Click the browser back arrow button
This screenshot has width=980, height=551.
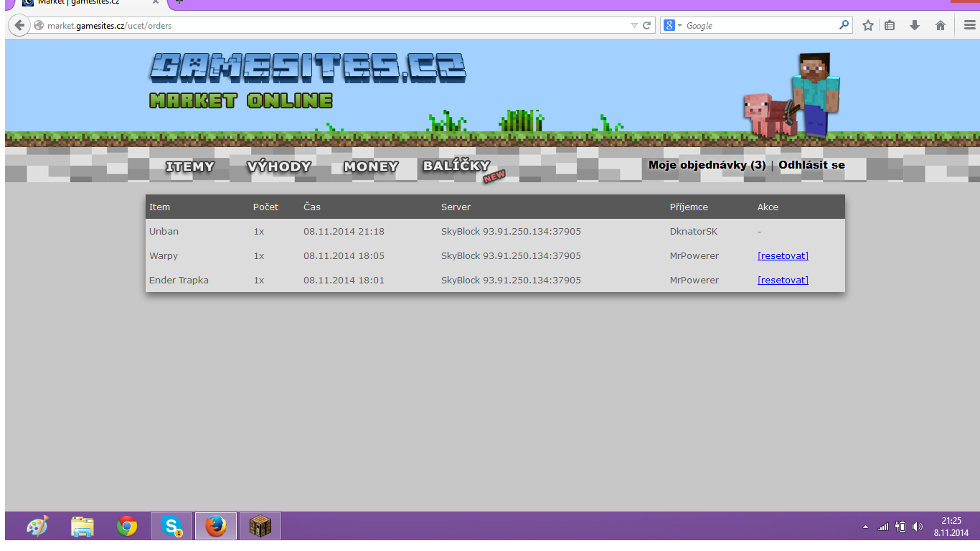tap(19, 25)
